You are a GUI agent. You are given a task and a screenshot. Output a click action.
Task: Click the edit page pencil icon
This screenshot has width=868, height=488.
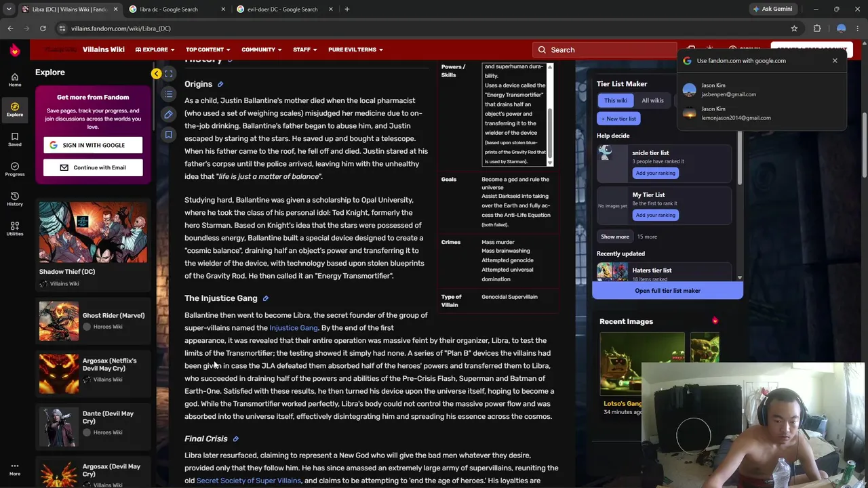pyautogui.click(x=169, y=114)
